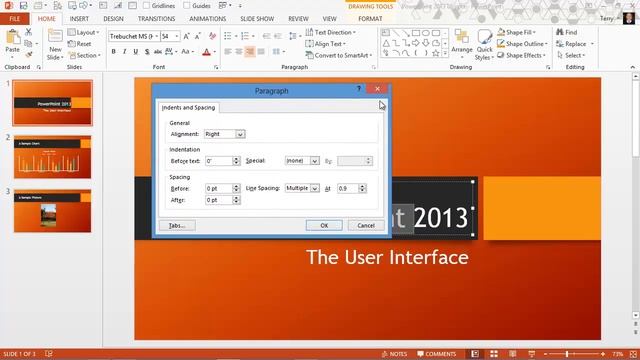Viewport: 640px width, 360px height.
Task: Switch to the DESIGN ribbon tab
Action: [113, 19]
